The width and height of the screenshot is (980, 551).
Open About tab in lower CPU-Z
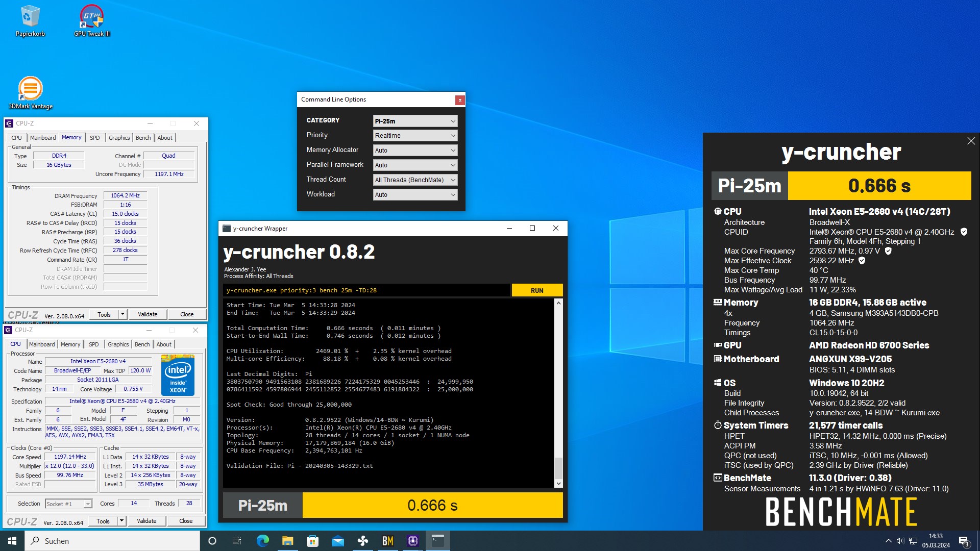coord(164,344)
